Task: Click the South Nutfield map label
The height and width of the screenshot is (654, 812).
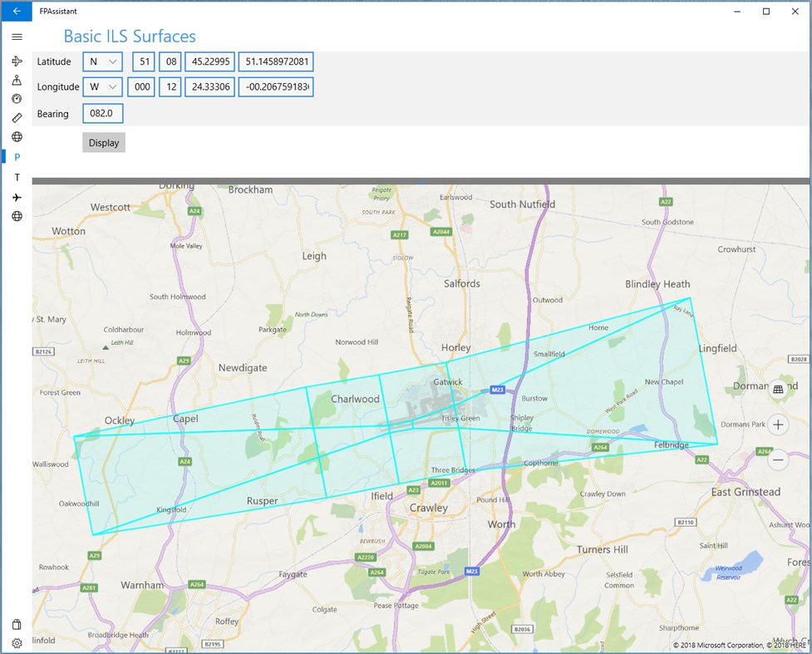Action: 523,204
